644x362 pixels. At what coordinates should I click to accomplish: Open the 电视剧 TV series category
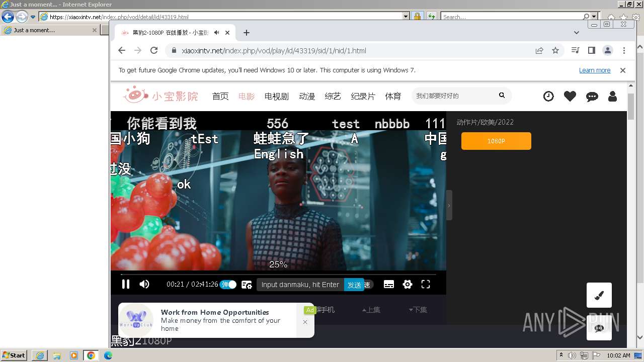277,96
